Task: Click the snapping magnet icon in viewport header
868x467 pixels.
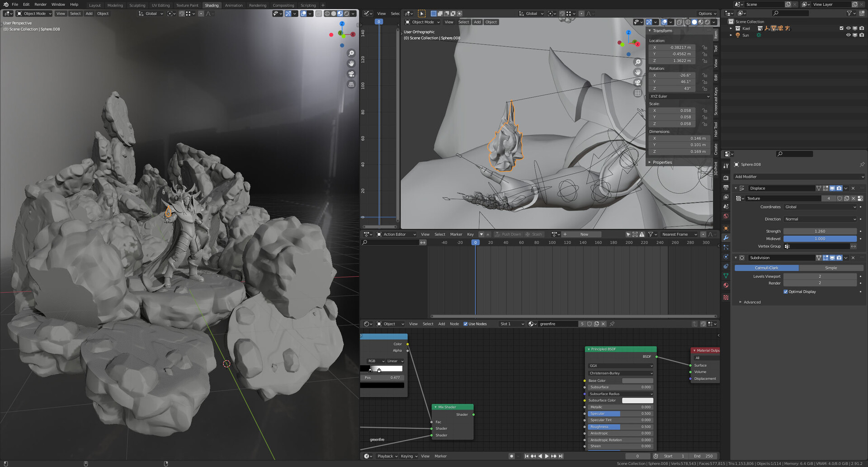Action: click(x=182, y=14)
